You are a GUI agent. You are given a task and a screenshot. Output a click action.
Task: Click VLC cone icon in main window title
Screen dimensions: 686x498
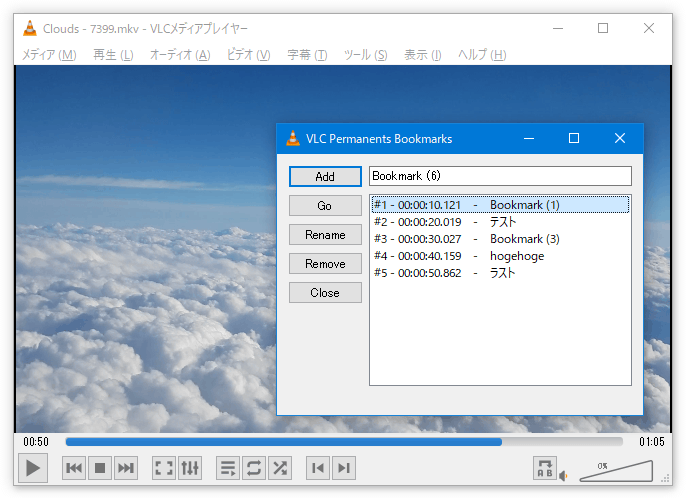click(x=30, y=28)
